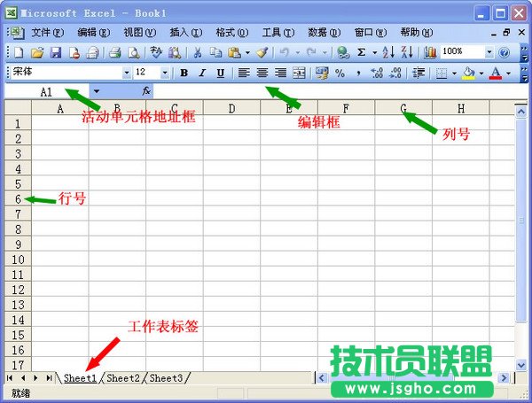Open a file with the Open folder icon
Viewport: 532px width, 403px height.
pyautogui.click(x=37, y=53)
